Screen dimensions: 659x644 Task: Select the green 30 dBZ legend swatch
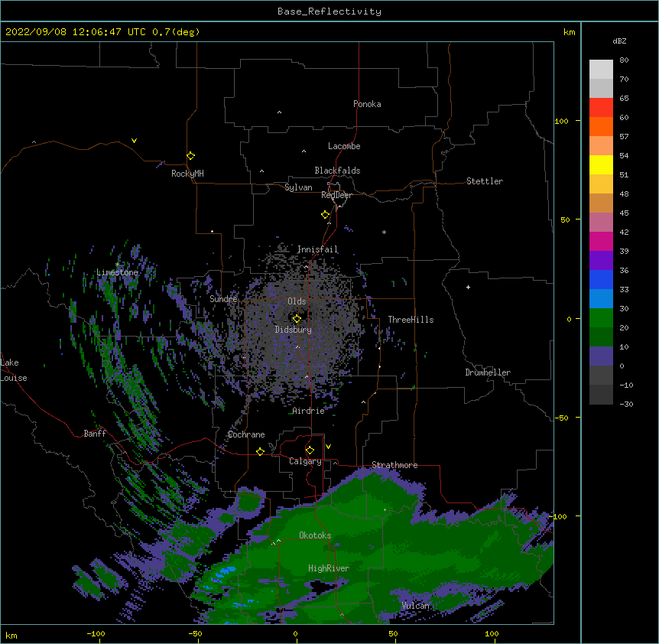coord(601,318)
